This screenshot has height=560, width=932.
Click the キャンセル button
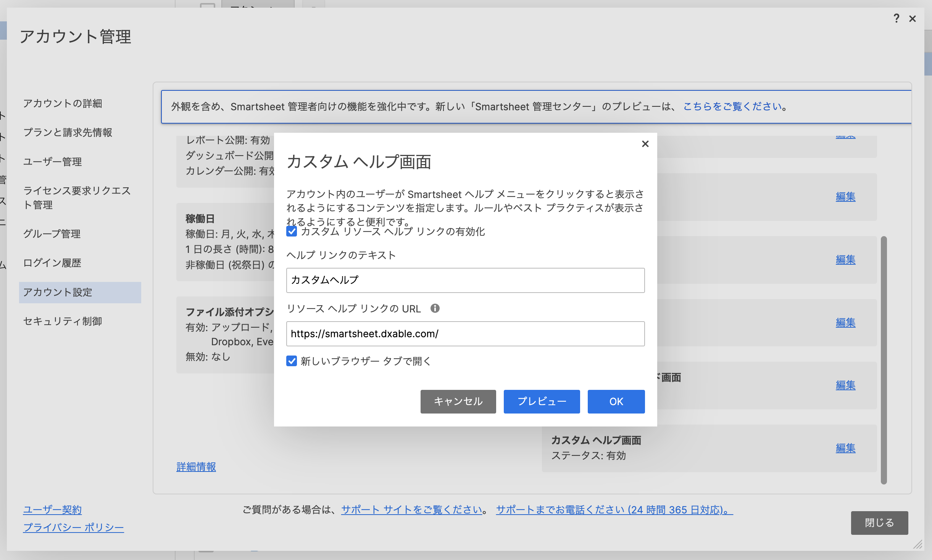[458, 401]
